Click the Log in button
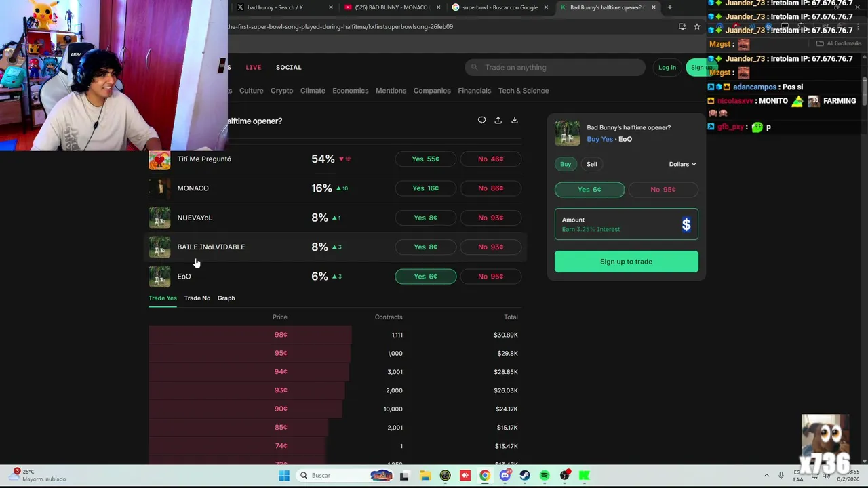Image resolution: width=868 pixels, height=488 pixels. (x=667, y=67)
